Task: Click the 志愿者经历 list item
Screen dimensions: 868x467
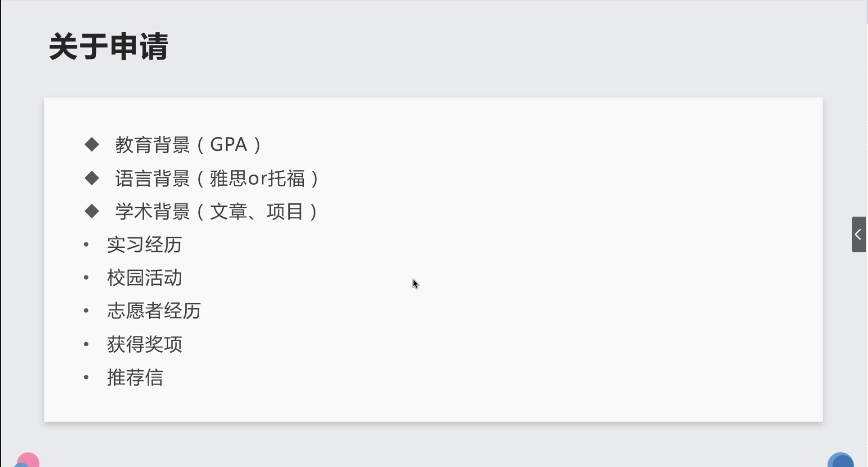Action: pos(154,311)
